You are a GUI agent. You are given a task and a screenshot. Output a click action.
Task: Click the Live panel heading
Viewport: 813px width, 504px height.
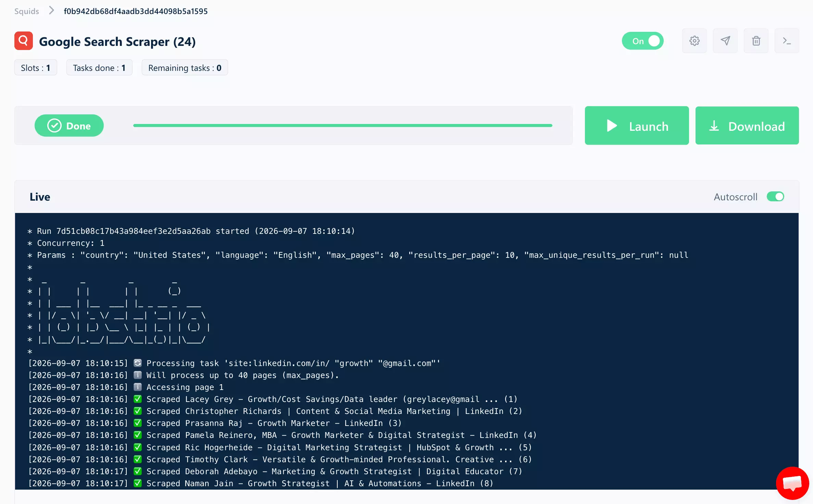[x=40, y=197]
